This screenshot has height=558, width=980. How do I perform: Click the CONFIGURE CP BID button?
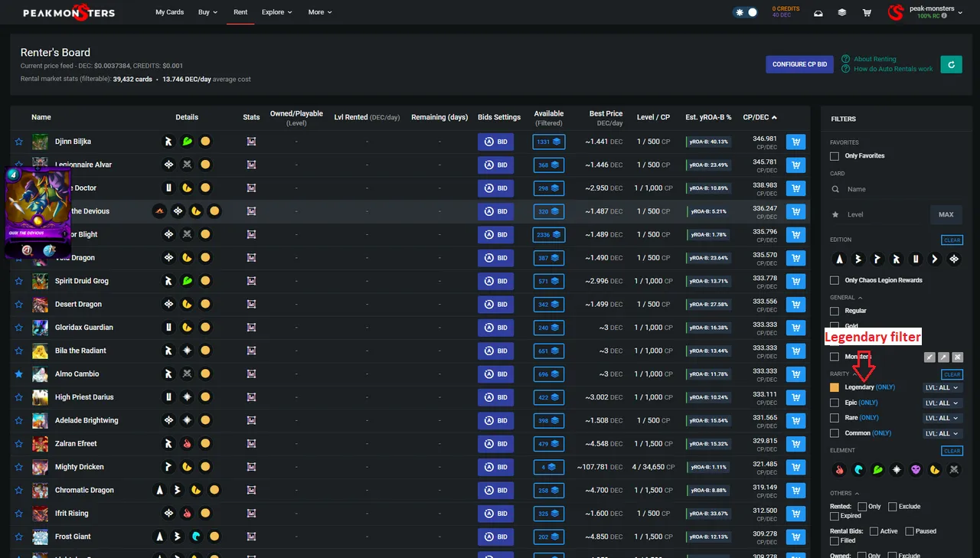coord(799,64)
